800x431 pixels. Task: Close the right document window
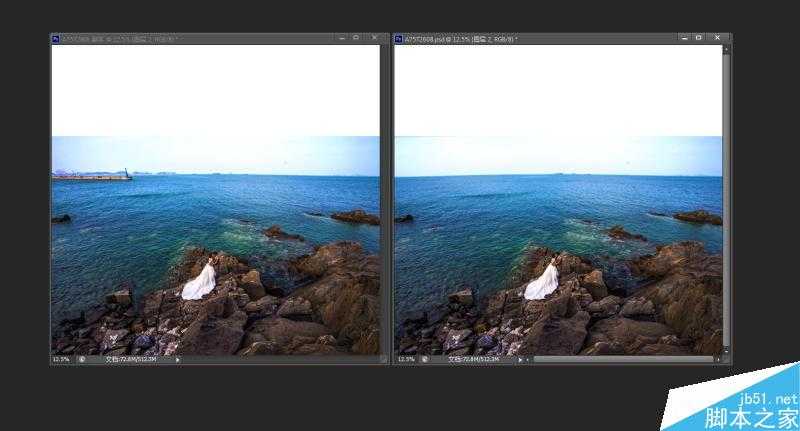[718, 38]
